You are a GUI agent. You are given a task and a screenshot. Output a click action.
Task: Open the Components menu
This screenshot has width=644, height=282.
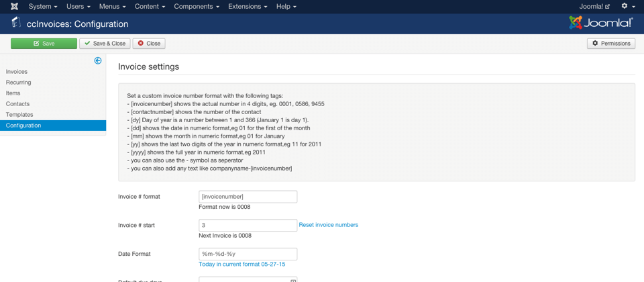(197, 7)
